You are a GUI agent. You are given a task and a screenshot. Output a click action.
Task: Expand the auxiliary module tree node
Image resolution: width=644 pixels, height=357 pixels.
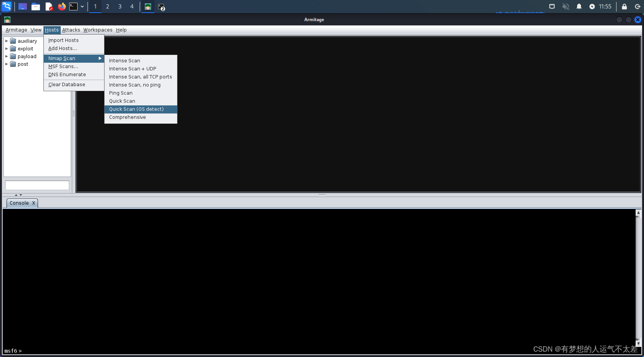[7, 41]
